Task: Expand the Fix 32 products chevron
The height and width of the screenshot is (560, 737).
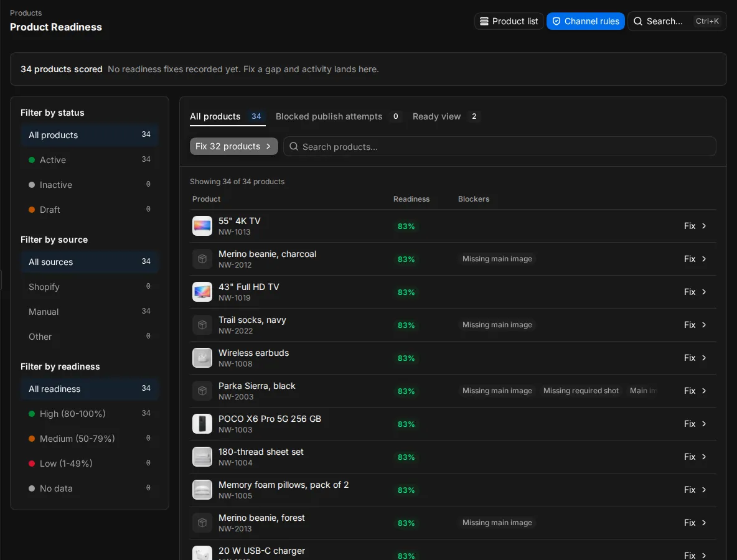Action: pos(268,146)
